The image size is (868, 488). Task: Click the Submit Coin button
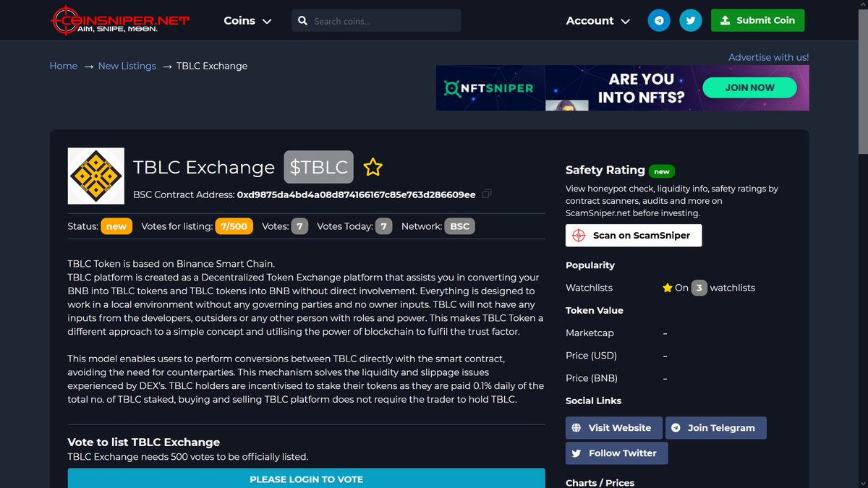tap(757, 20)
